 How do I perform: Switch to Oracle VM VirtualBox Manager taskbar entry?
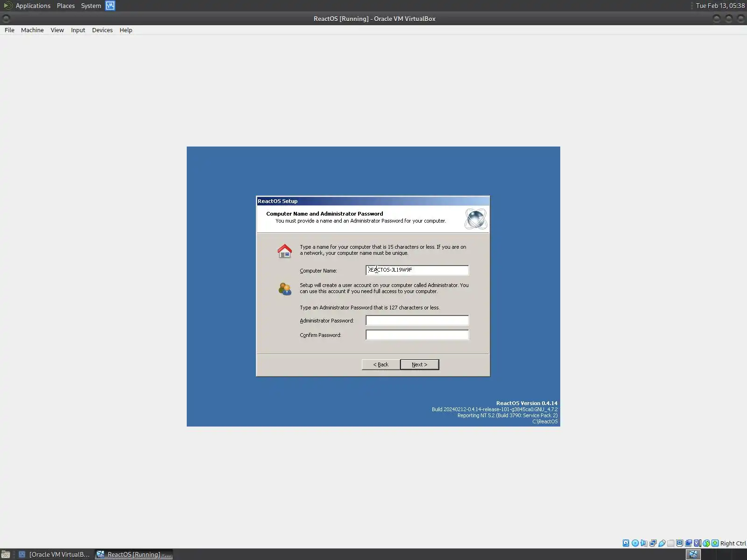tap(54, 554)
